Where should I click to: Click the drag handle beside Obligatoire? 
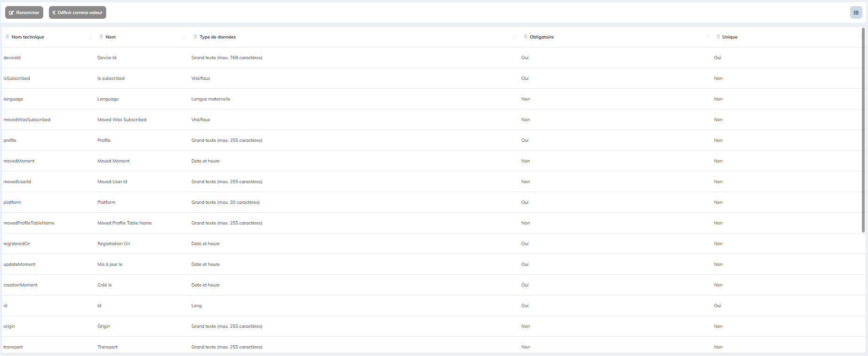[x=525, y=37]
